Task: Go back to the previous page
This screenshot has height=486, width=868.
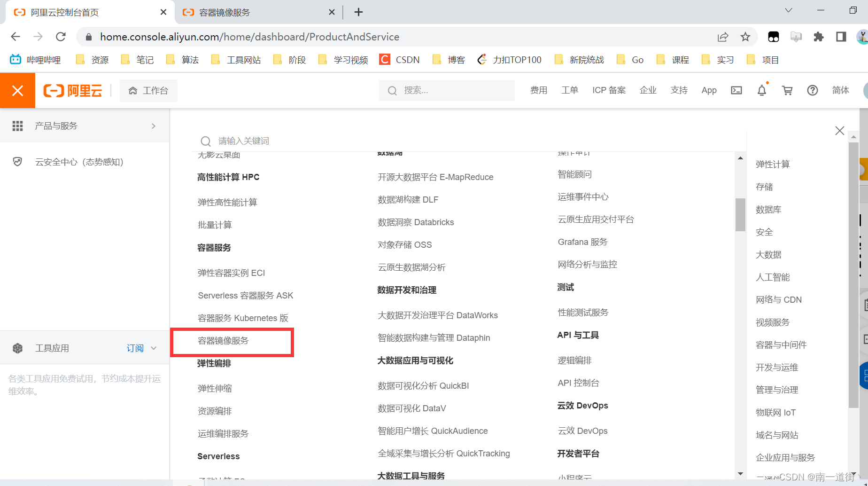Action: coord(15,37)
